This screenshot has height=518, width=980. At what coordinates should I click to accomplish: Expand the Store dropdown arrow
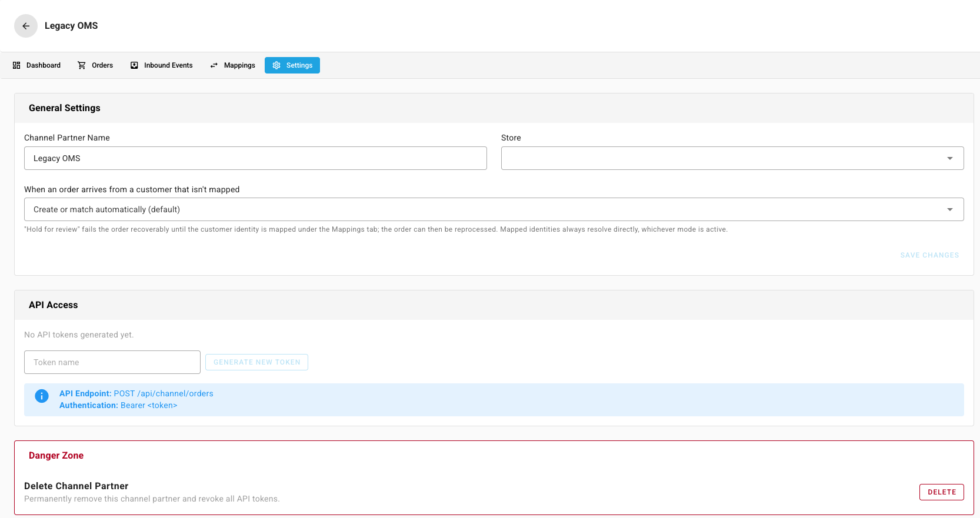[950, 158]
